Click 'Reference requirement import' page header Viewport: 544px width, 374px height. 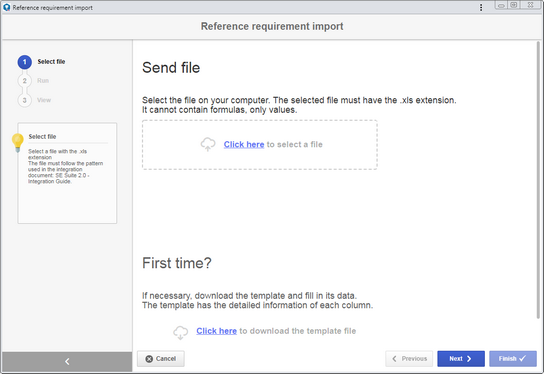coord(272,26)
